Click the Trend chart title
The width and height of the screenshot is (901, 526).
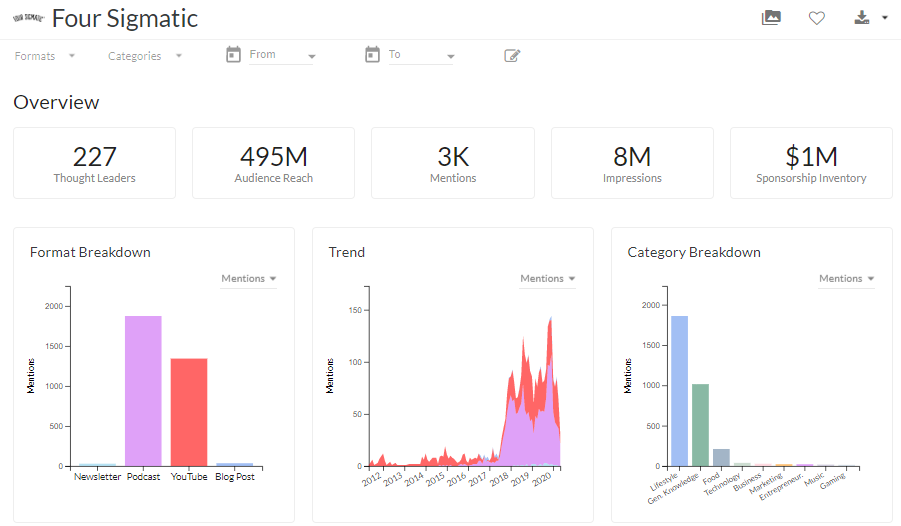pos(346,252)
